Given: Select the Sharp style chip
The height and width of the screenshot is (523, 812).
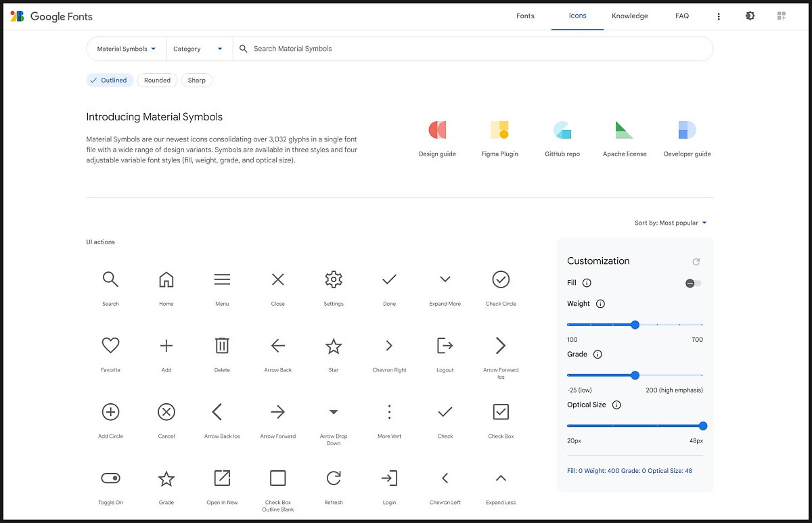Looking at the screenshot, I should [x=196, y=81].
